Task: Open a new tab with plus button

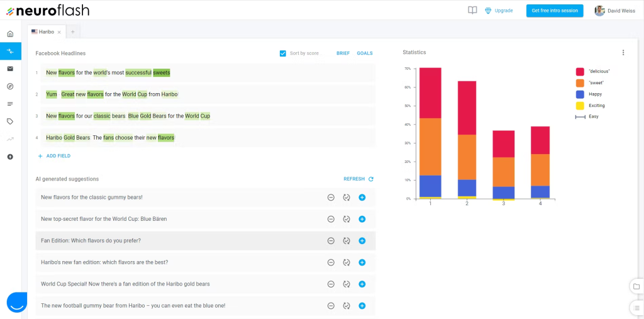Action: pos(72,31)
